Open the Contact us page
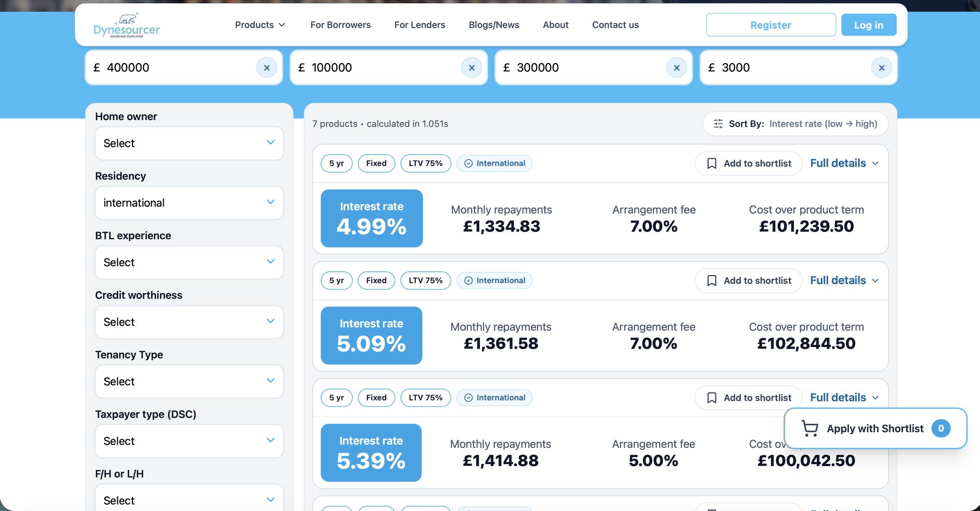This screenshot has height=511, width=980. [x=615, y=25]
